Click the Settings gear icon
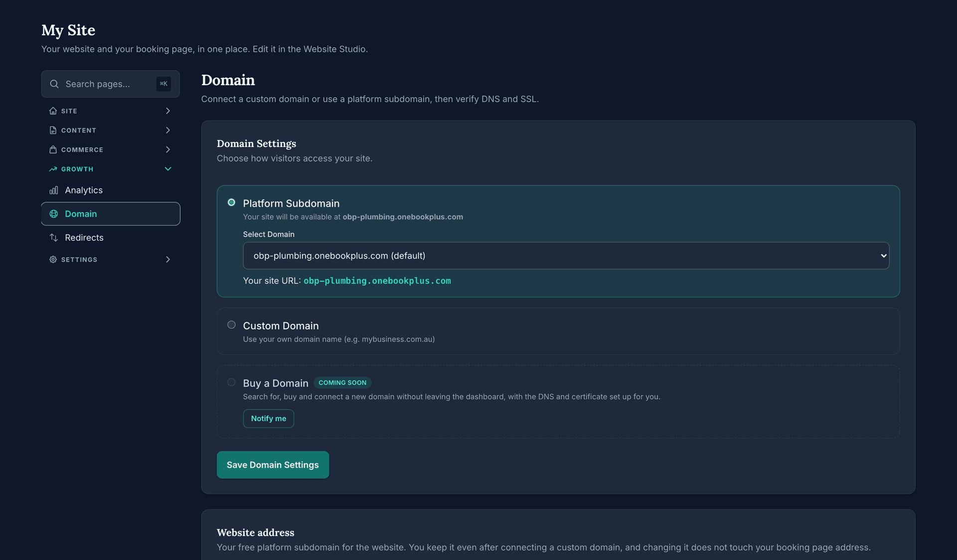The image size is (957, 560). click(x=53, y=260)
